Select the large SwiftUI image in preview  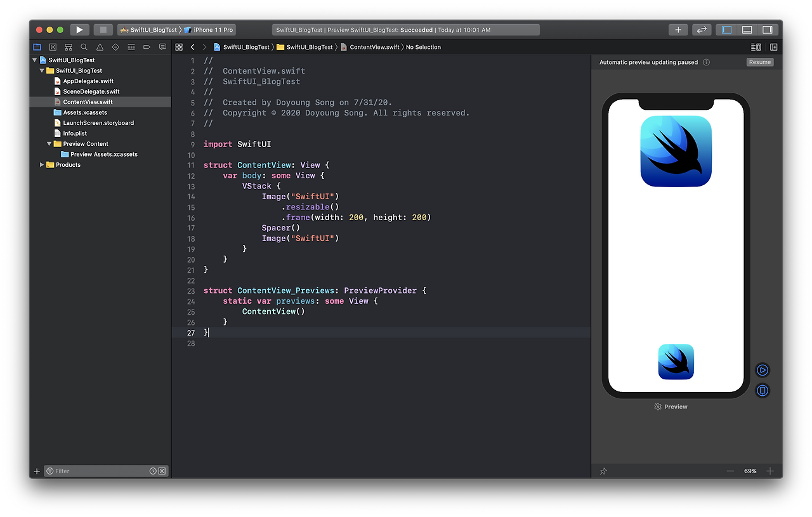[x=676, y=151]
